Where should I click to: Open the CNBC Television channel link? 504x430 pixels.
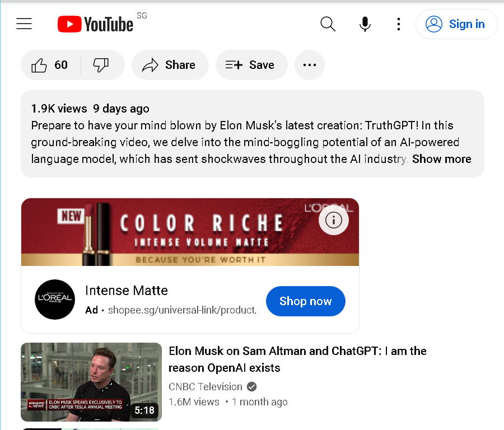pyautogui.click(x=206, y=387)
